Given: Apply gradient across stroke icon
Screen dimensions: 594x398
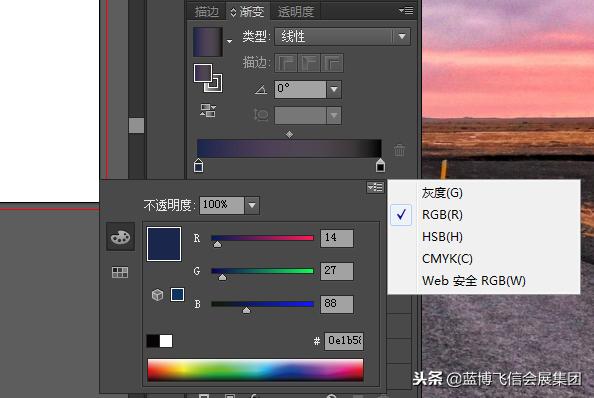Looking at the screenshot, I should point(332,63).
